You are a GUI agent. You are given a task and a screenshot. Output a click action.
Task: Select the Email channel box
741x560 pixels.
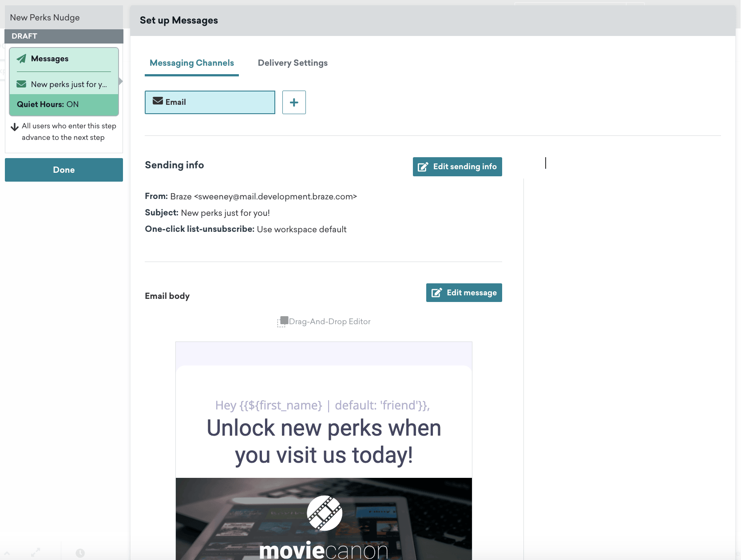210,103
